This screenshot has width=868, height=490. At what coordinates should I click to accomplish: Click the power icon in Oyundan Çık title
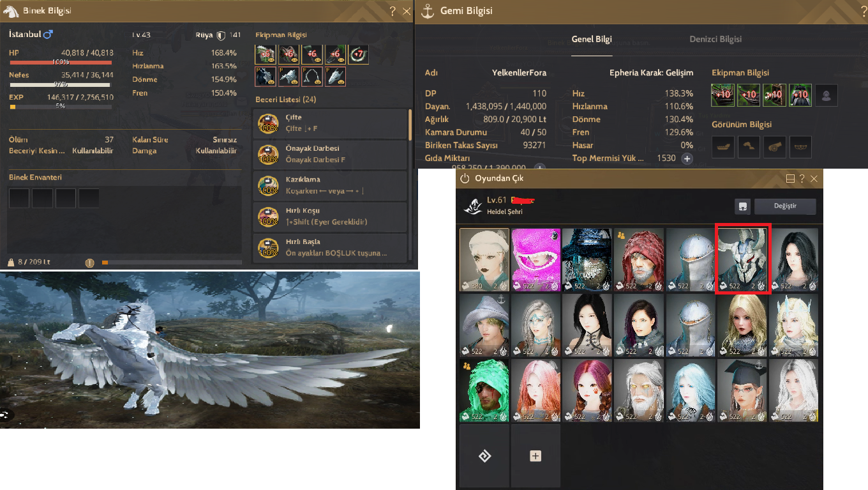pyautogui.click(x=465, y=179)
